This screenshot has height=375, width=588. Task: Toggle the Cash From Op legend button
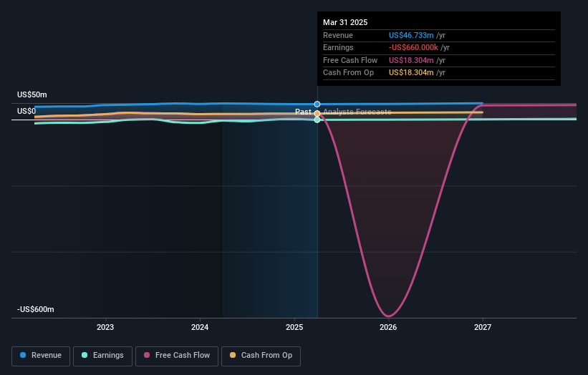pos(261,356)
